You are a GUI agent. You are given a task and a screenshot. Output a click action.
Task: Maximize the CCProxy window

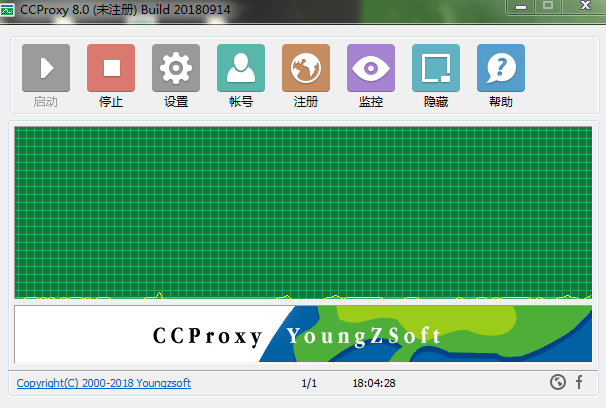click(x=548, y=6)
